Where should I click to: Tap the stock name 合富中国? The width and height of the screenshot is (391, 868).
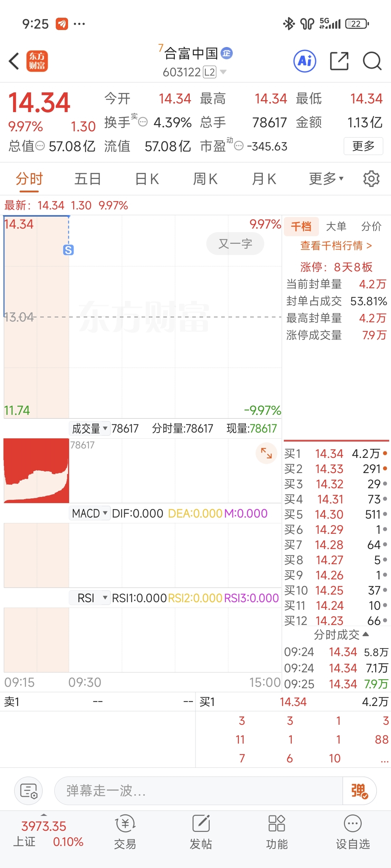[191, 53]
